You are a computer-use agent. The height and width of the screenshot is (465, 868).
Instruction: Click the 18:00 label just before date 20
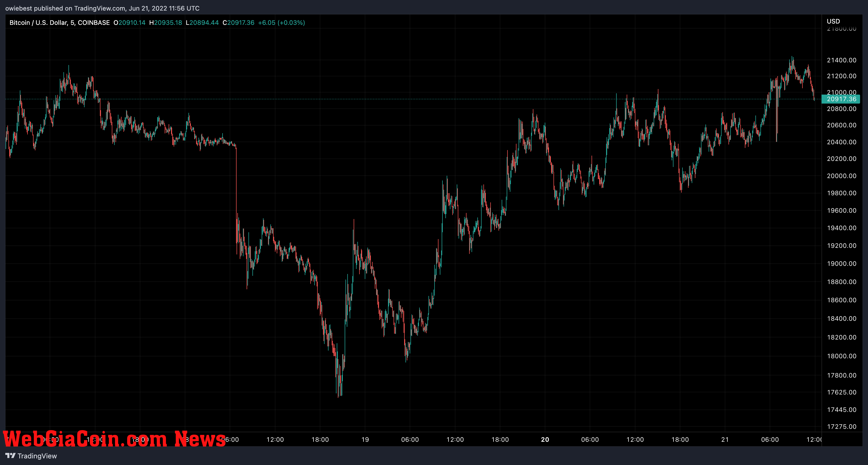coord(500,440)
